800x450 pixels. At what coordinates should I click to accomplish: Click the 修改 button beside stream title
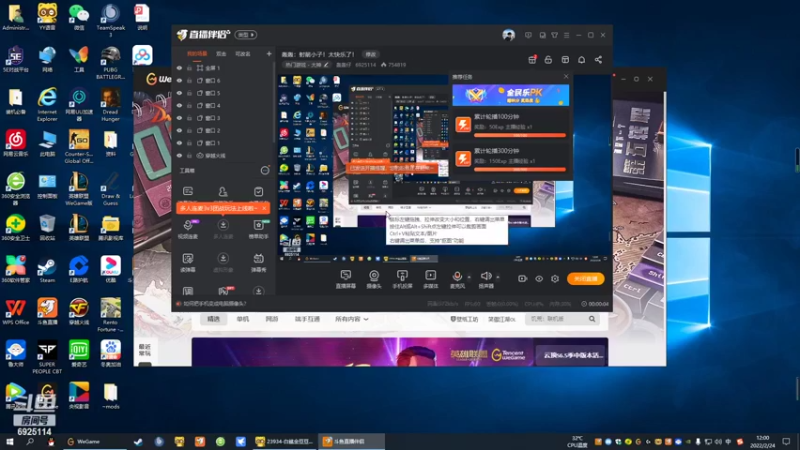pyautogui.click(x=370, y=54)
